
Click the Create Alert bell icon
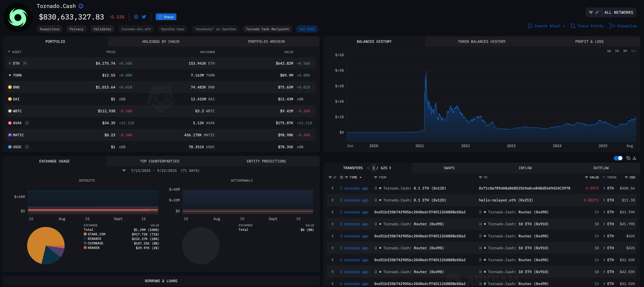pyautogui.click(x=530, y=26)
